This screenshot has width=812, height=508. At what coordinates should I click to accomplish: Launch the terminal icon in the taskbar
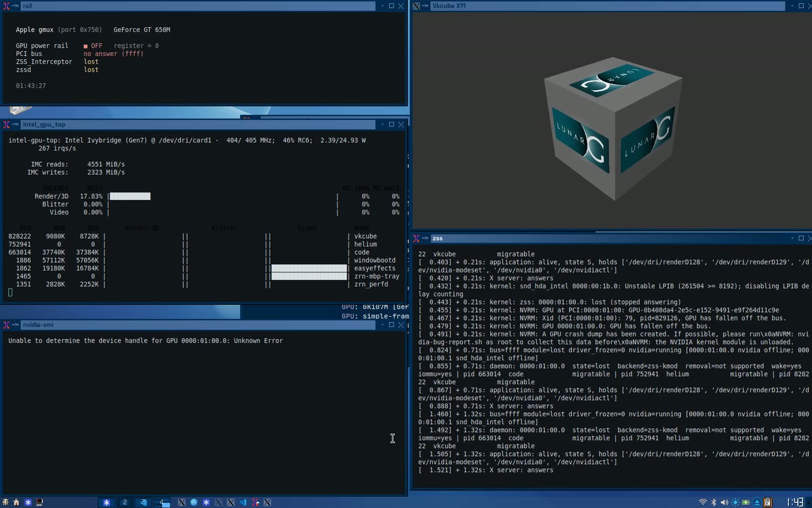(x=39, y=502)
